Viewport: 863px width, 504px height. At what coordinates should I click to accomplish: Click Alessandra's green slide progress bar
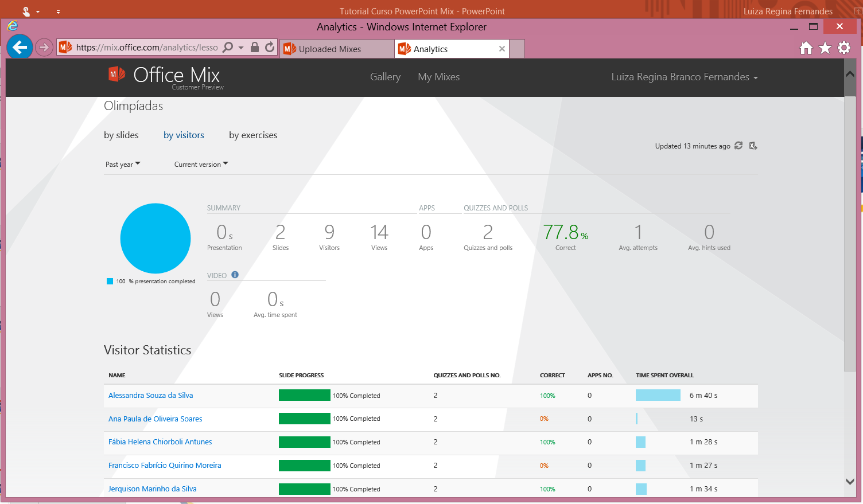[305, 395]
